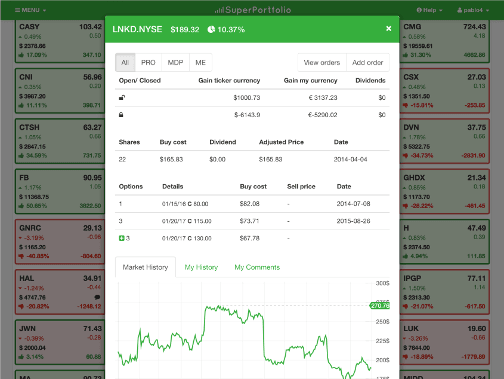Screen dimensions: 504x379
Task: Switch to Market History tab
Action: coord(145,267)
